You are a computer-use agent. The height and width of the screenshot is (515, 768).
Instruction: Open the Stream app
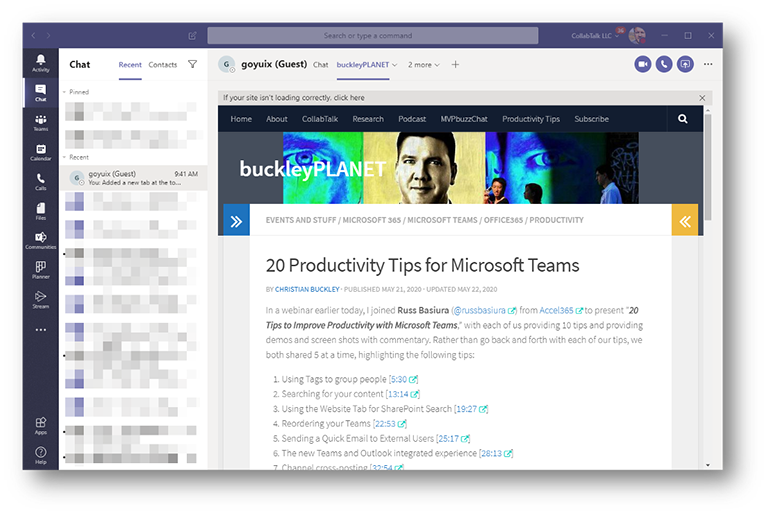point(41,299)
